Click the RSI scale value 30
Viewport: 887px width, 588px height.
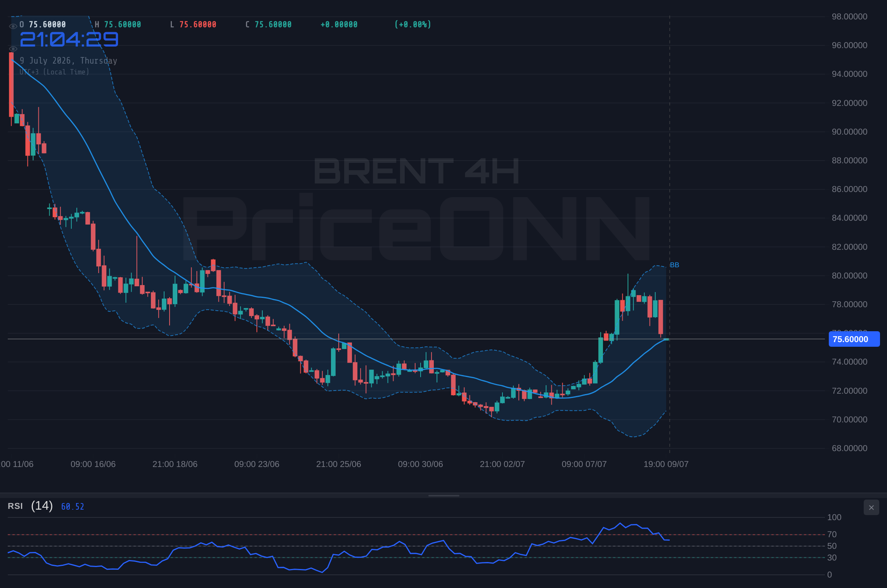[832, 558]
